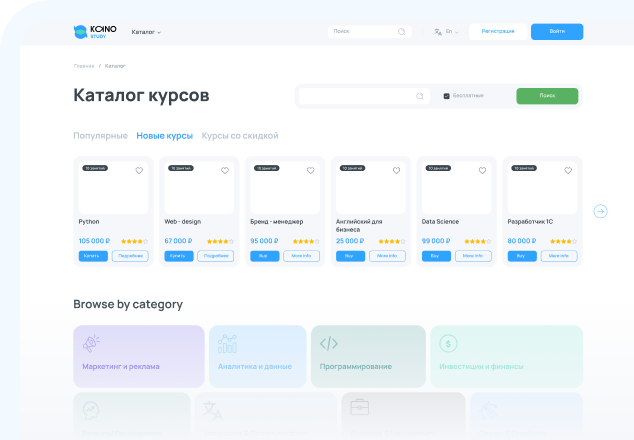The height and width of the screenshot is (440, 634).
Task: Click the dollar coin Инвестиции и финансы icon
Action: click(448, 343)
